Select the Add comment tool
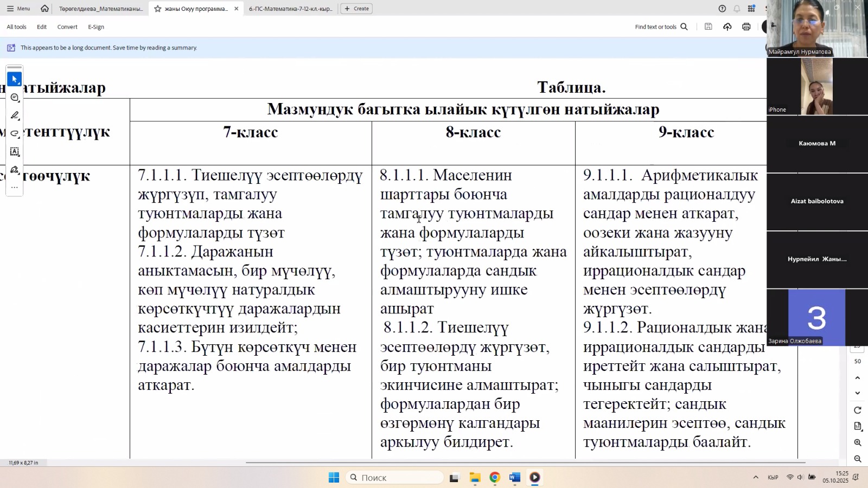The width and height of the screenshot is (868, 488). pyautogui.click(x=15, y=98)
